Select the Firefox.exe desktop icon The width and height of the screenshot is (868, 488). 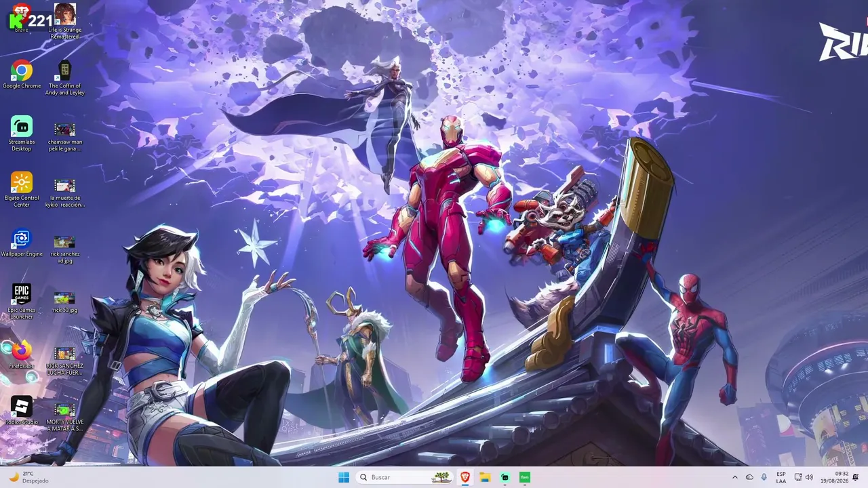coord(22,355)
